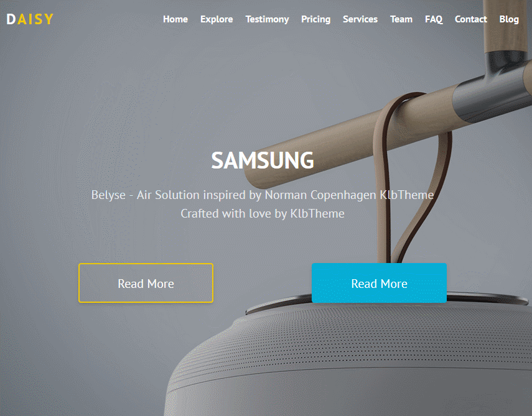Image resolution: width=532 pixels, height=416 pixels.
Task: Select the Team nav link
Action: [x=401, y=19]
